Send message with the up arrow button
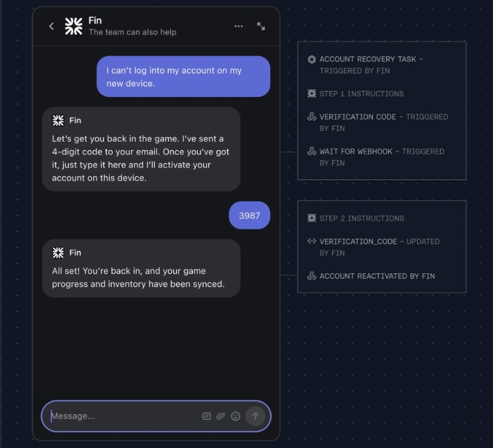The height and width of the screenshot is (448, 493). click(255, 416)
